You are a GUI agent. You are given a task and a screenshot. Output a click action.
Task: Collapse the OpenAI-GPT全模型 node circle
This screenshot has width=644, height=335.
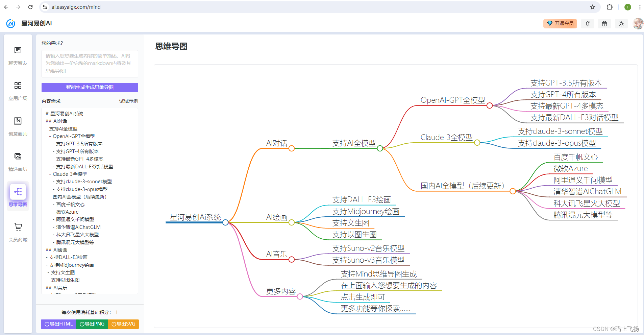[x=490, y=105]
